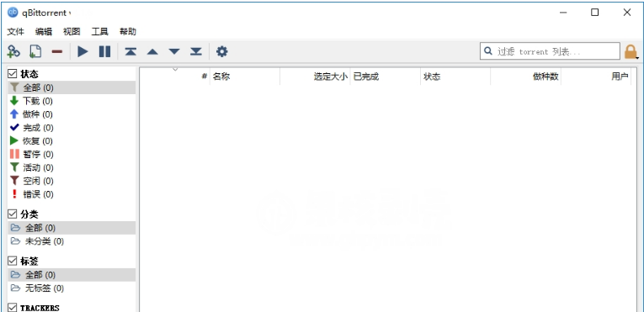644x312 pixels.
Task: Click the remove torrent minus icon
Action: click(x=57, y=52)
